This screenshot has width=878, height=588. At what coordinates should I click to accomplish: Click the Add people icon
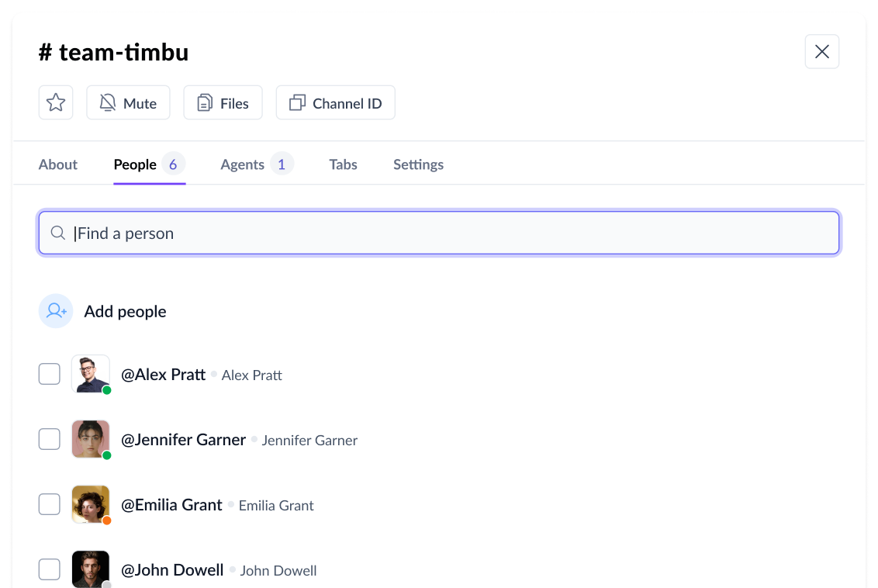coord(56,311)
